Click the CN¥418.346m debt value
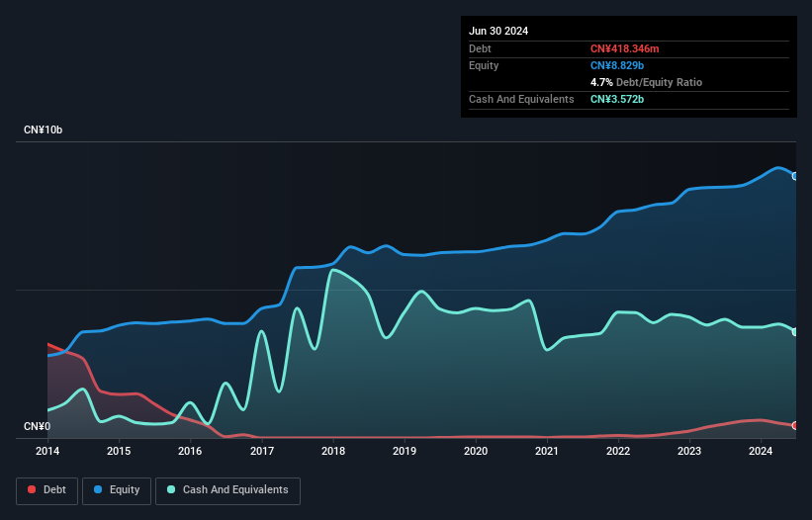 coord(624,48)
